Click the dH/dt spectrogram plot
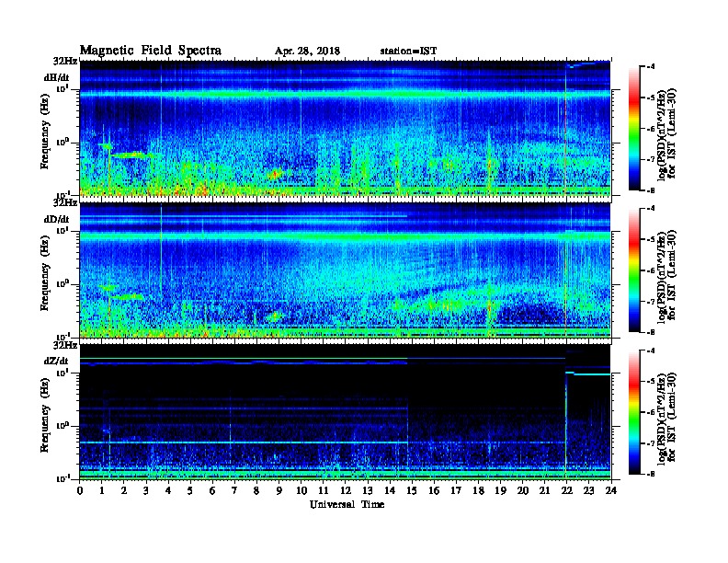The height and width of the screenshot is (563, 728). (x=346, y=129)
